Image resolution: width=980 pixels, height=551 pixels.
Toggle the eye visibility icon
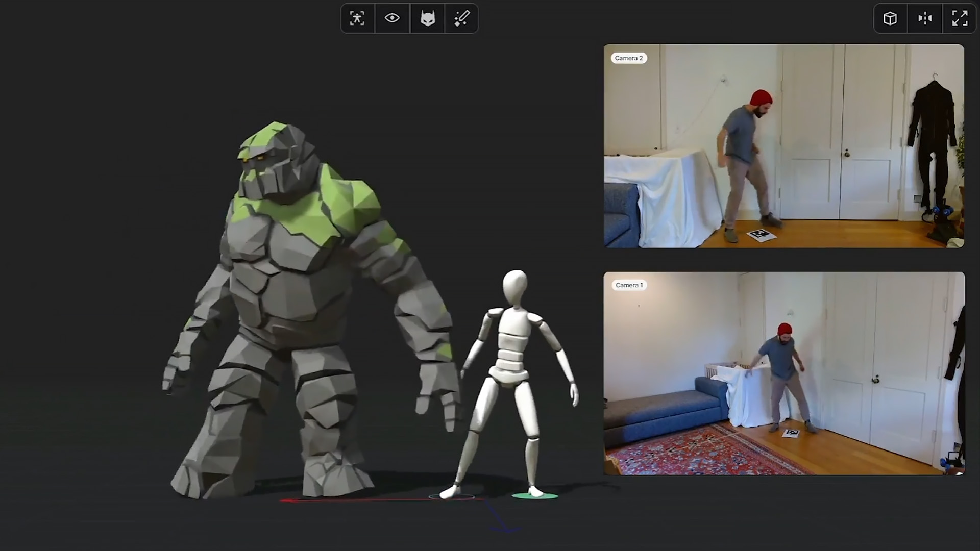(x=392, y=18)
